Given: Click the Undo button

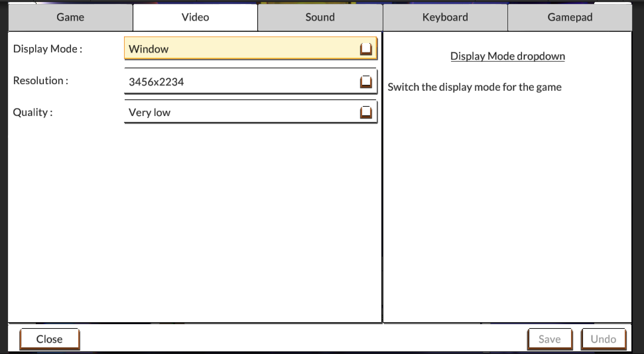Looking at the screenshot, I should [x=603, y=339].
